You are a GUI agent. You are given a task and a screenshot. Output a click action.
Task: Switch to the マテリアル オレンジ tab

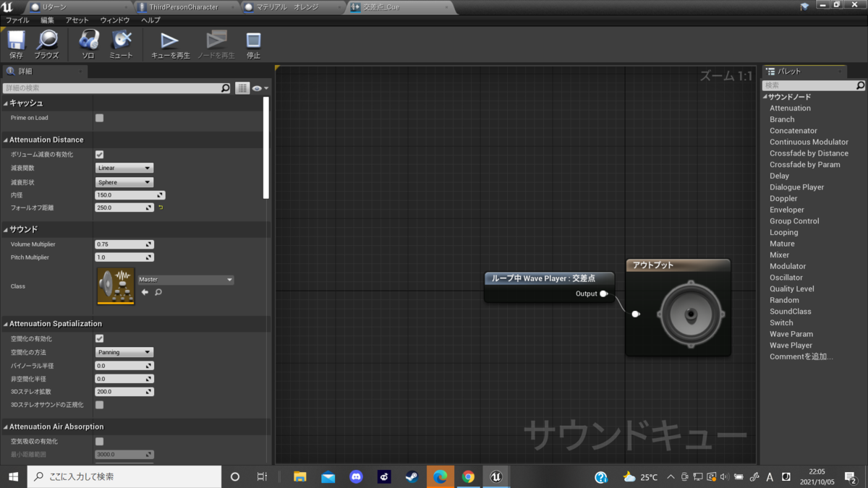pyautogui.click(x=289, y=7)
